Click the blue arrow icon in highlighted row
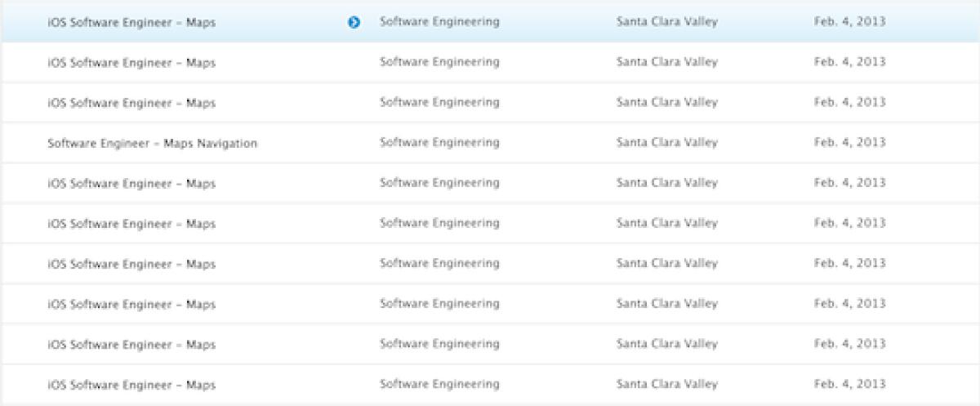The image size is (980, 406). [354, 22]
